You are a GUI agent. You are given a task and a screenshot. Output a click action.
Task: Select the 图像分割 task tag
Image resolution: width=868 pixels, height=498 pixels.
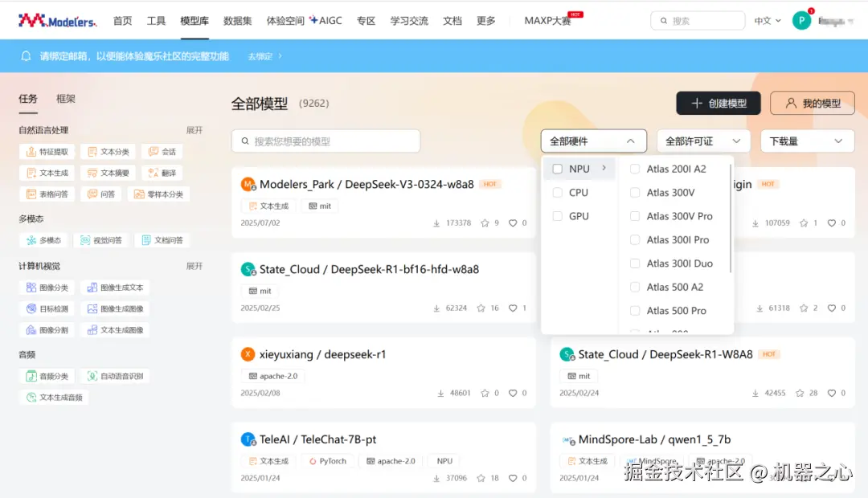pyautogui.click(x=47, y=330)
